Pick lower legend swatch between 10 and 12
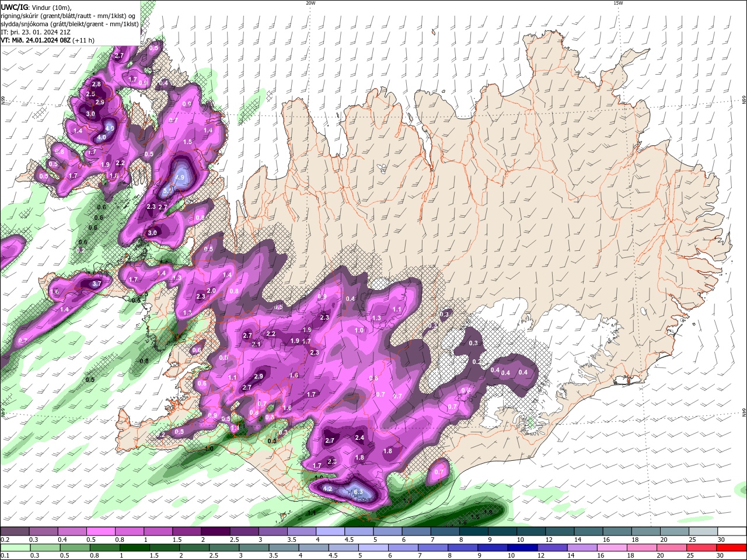This screenshot has width=747, height=560. [x=523, y=548]
